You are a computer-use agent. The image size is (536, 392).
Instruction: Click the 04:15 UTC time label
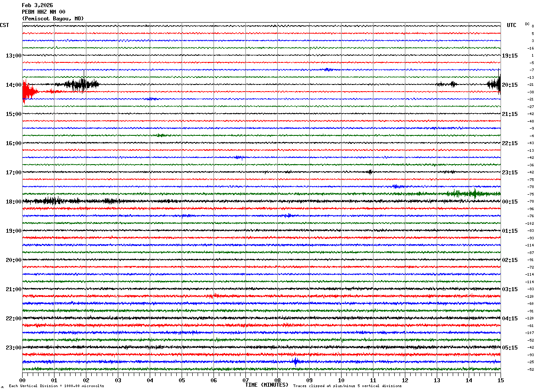pyautogui.click(x=510, y=319)
